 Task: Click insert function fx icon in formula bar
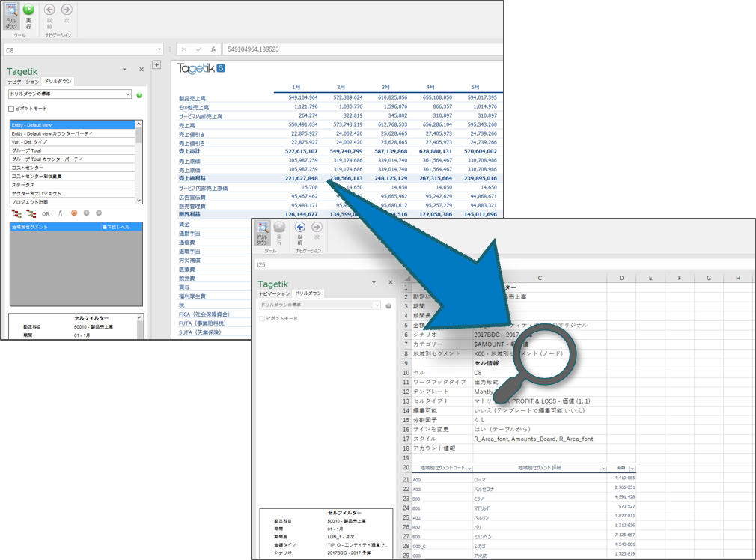[x=213, y=49]
